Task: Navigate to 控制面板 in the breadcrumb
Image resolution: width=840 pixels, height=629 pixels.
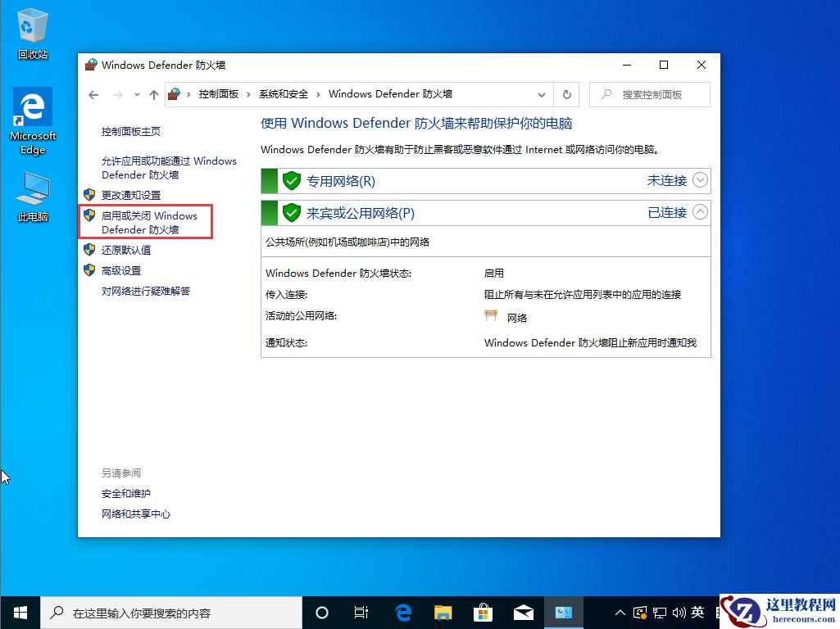Action: tap(218, 94)
